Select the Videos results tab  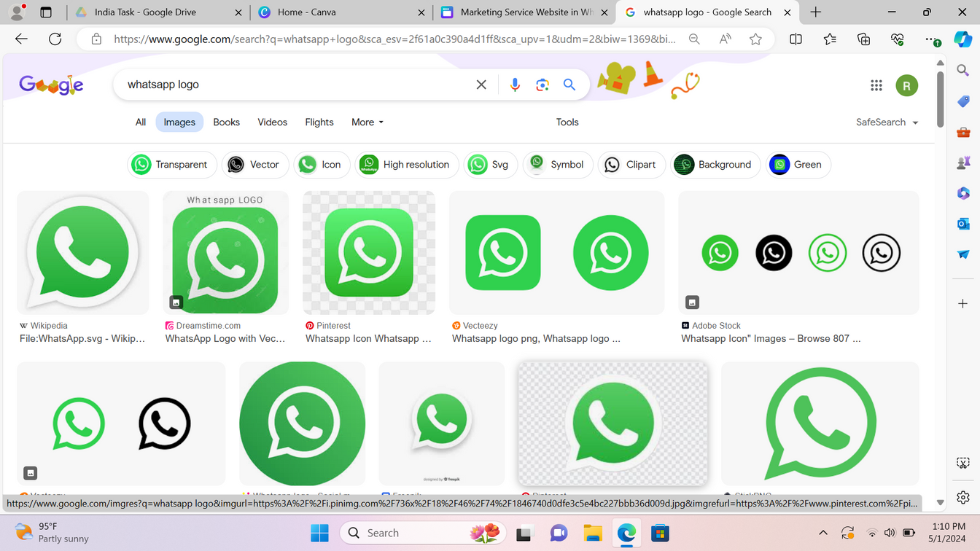tap(272, 122)
